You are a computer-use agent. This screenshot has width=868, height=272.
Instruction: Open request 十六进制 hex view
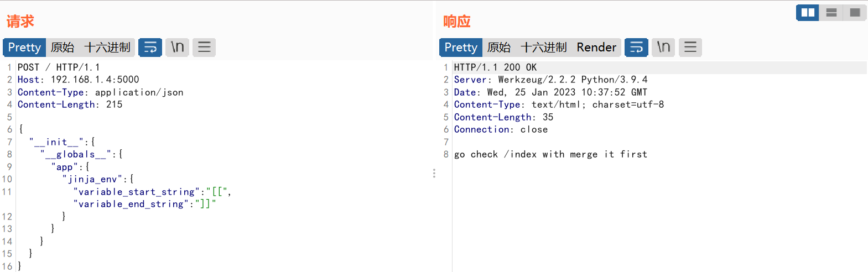pyautogui.click(x=107, y=48)
